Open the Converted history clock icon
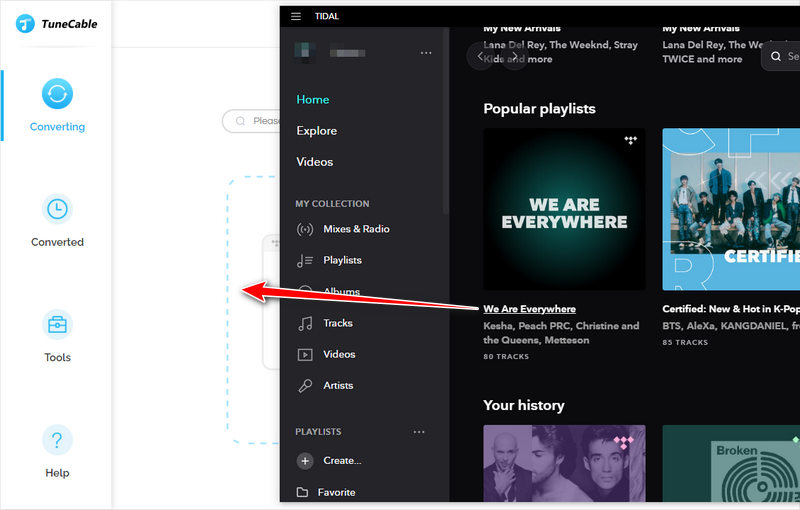This screenshot has height=510, width=800. click(57, 209)
